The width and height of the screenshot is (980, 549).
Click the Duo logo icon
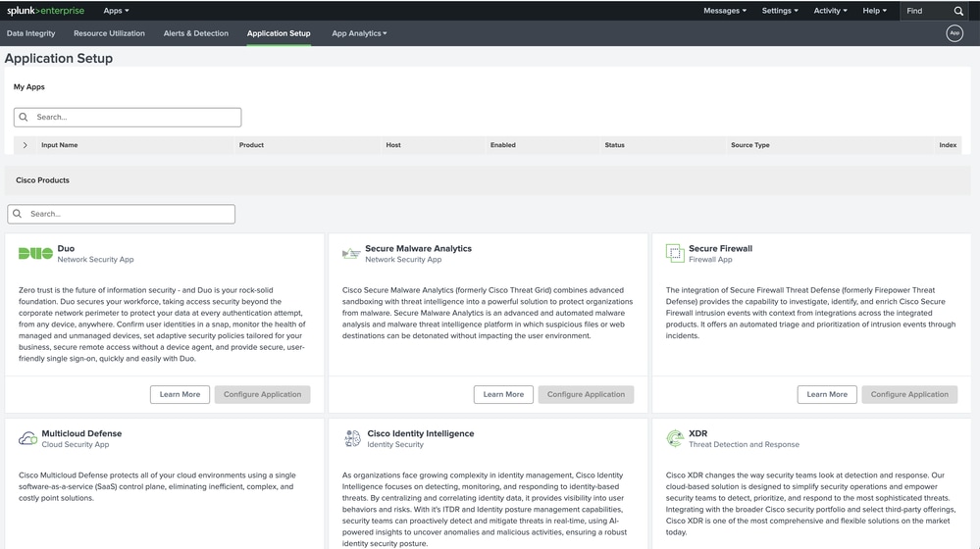[x=35, y=253]
